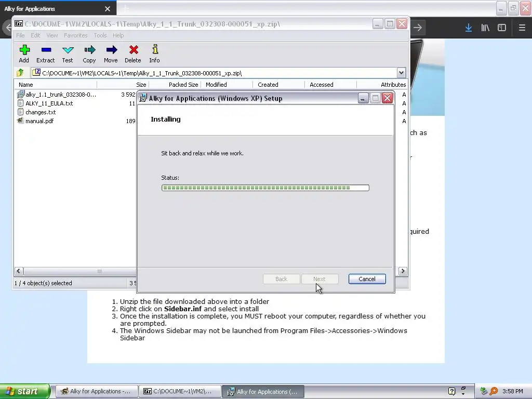Click the system tray clock 3:58 PM
The height and width of the screenshot is (399, 532).
513,391
